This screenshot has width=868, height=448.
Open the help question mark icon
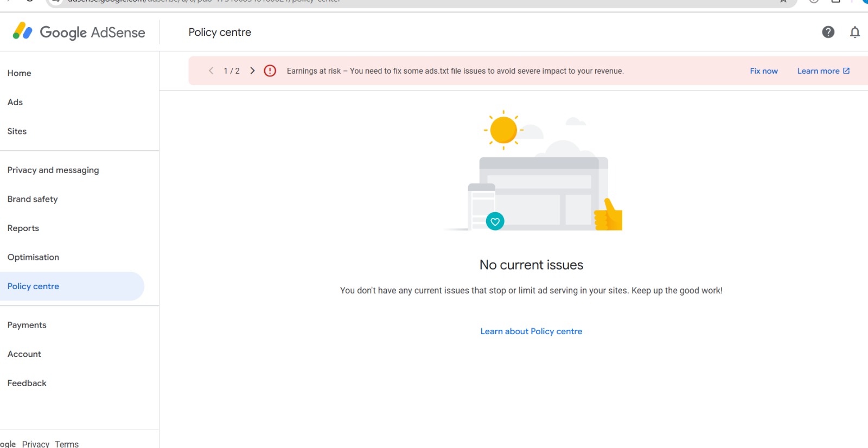coord(828,32)
